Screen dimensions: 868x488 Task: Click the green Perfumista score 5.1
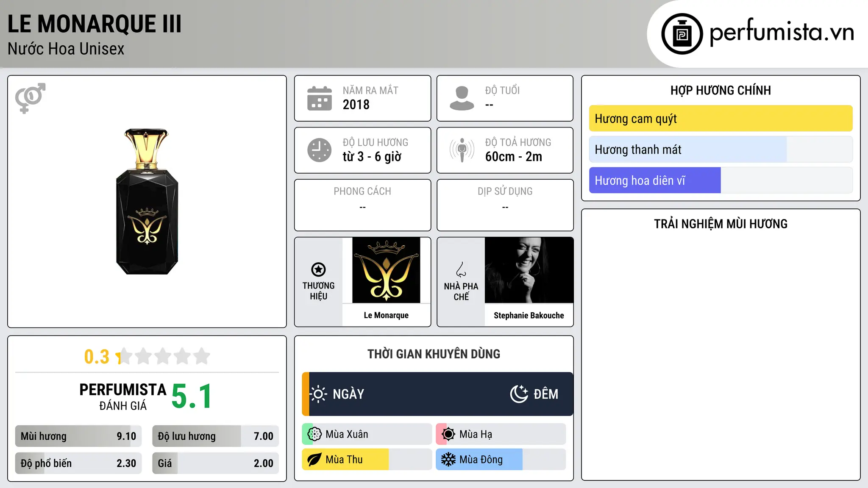coord(192,396)
